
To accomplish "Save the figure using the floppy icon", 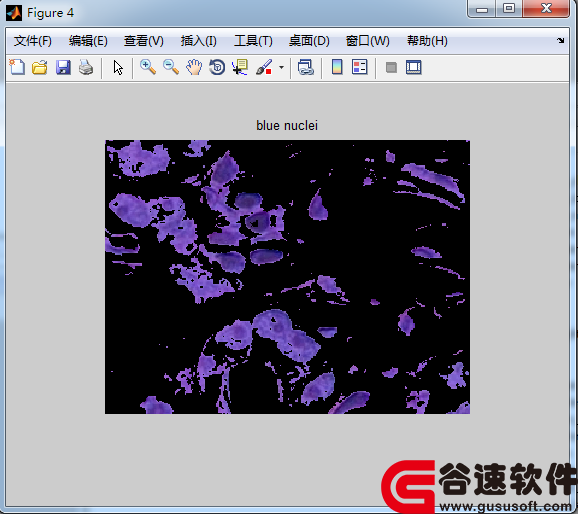I will click(x=63, y=67).
